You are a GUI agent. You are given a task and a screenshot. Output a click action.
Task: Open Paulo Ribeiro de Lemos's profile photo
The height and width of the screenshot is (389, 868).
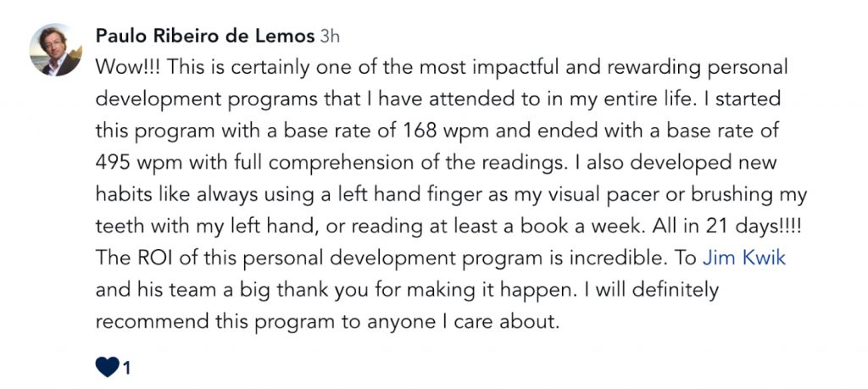tap(56, 50)
